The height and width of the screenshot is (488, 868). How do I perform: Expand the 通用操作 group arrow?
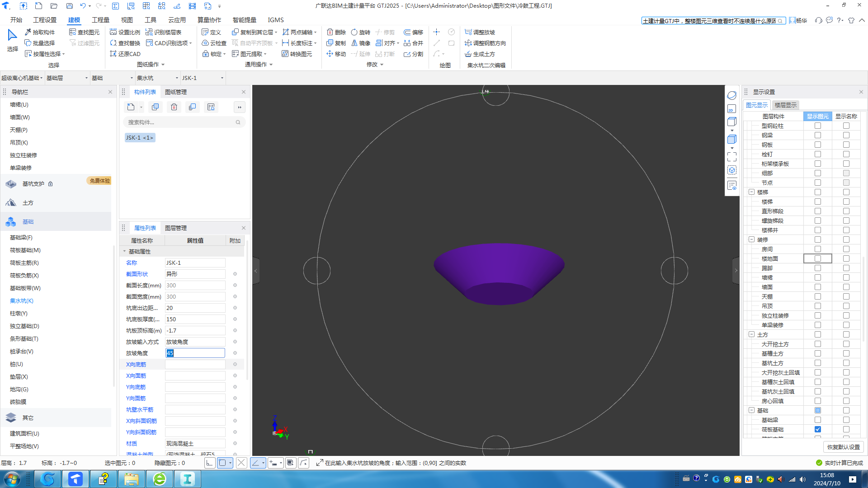pyautogui.click(x=271, y=65)
